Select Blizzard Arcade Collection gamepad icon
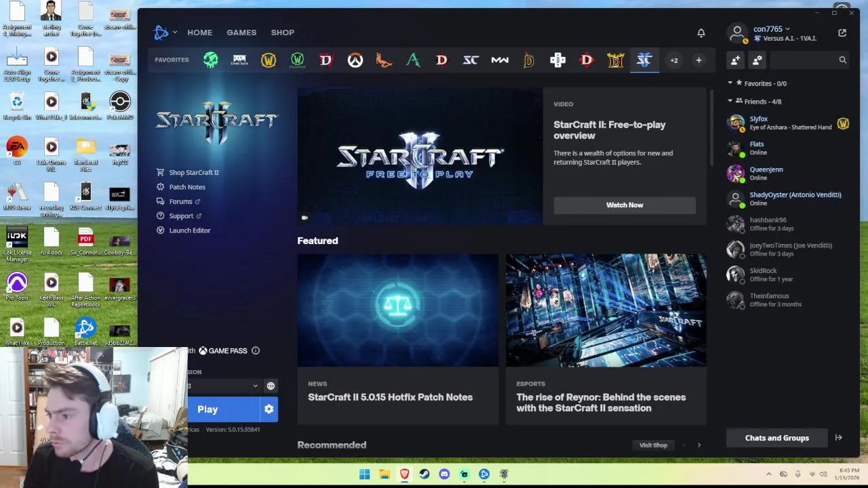This screenshot has height=488, width=868. pos(557,60)
